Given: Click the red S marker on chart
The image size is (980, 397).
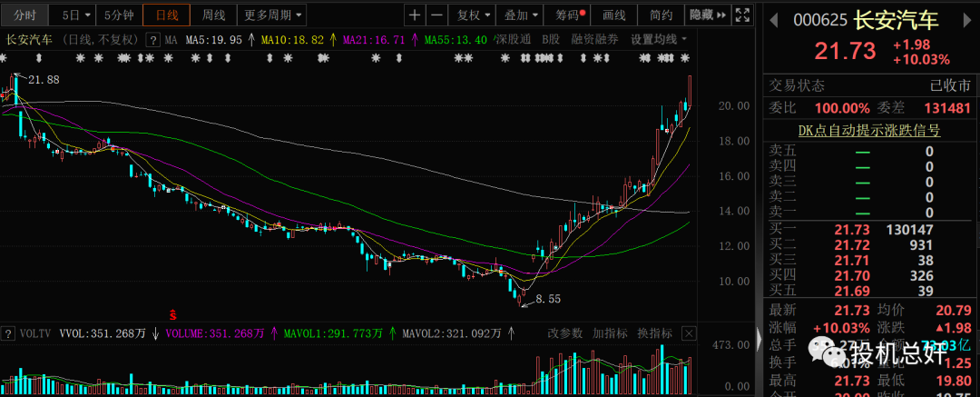Looking at the screenshot, I should pyautogui.click(x=173, y=315).
